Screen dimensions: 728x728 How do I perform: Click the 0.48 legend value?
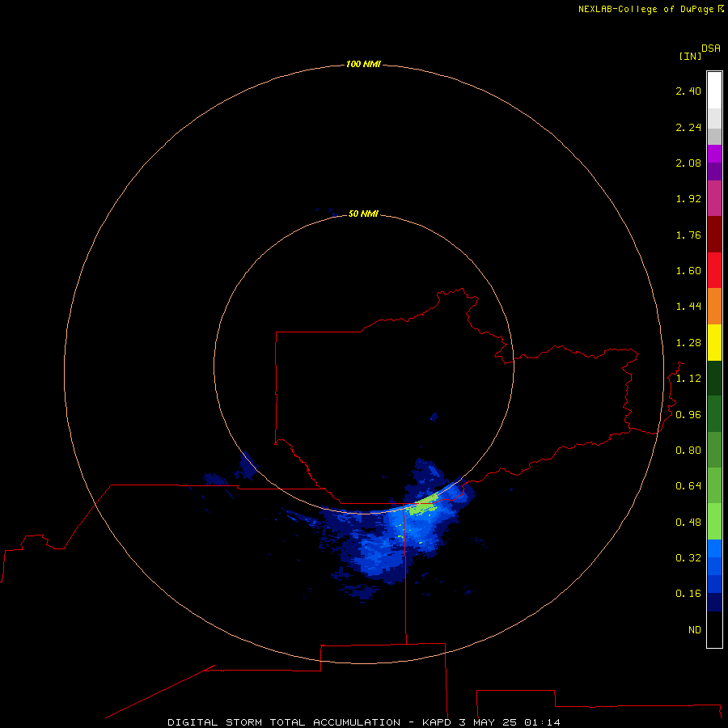coord(688,523)
